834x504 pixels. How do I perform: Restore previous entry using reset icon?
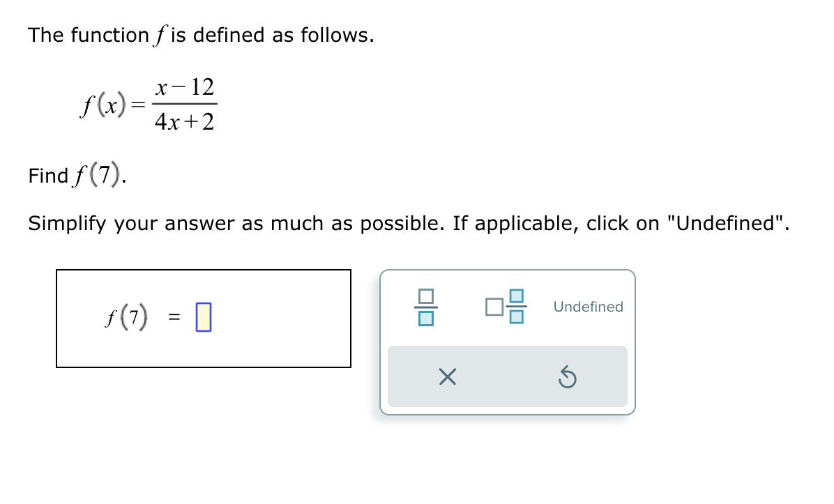click(568, 376)
